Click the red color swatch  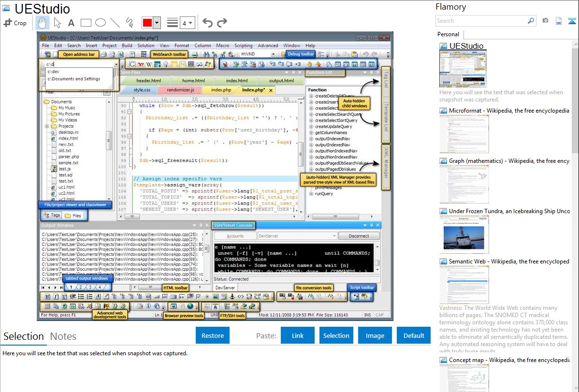pos(147,23)
